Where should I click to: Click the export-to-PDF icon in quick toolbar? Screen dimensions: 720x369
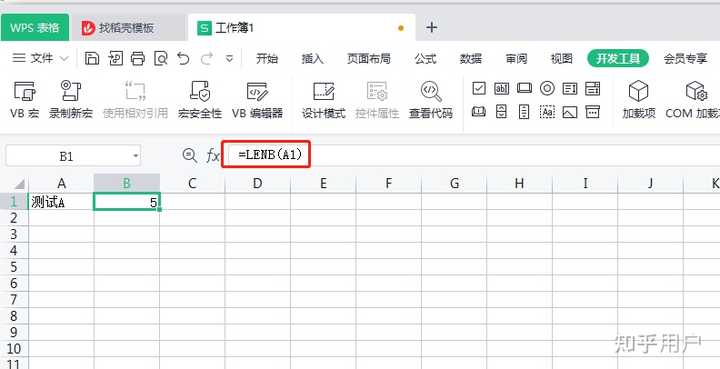115,58
